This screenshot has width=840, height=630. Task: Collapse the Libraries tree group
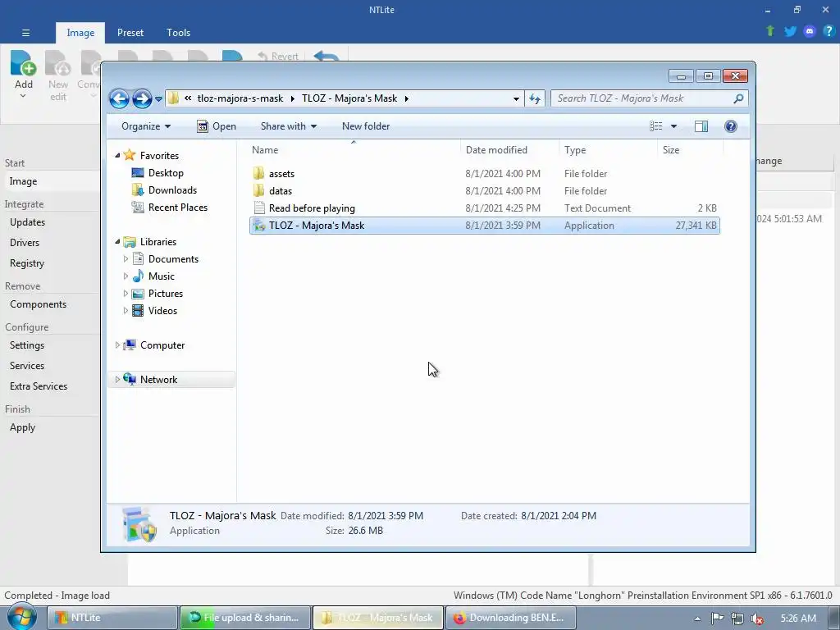(x=117, y=242)
